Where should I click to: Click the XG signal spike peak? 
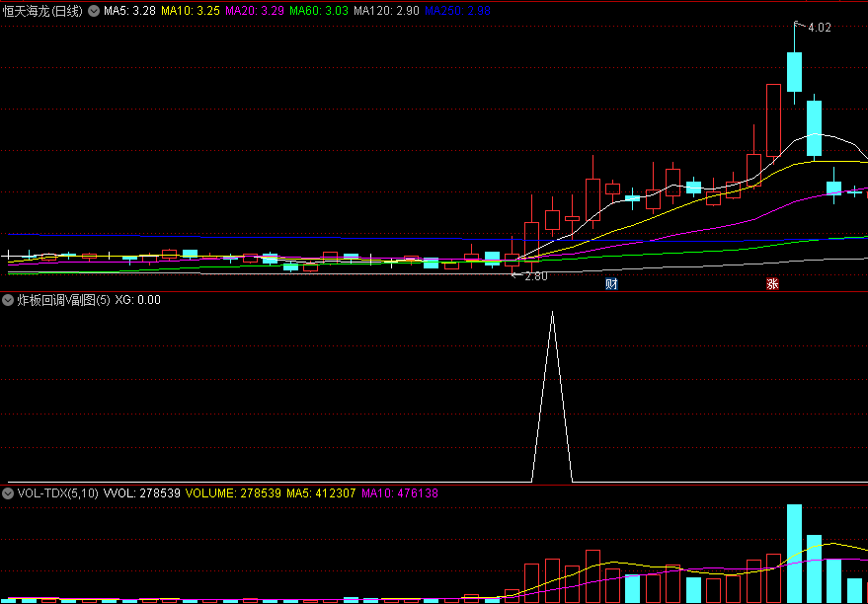[x=552, y=313]
